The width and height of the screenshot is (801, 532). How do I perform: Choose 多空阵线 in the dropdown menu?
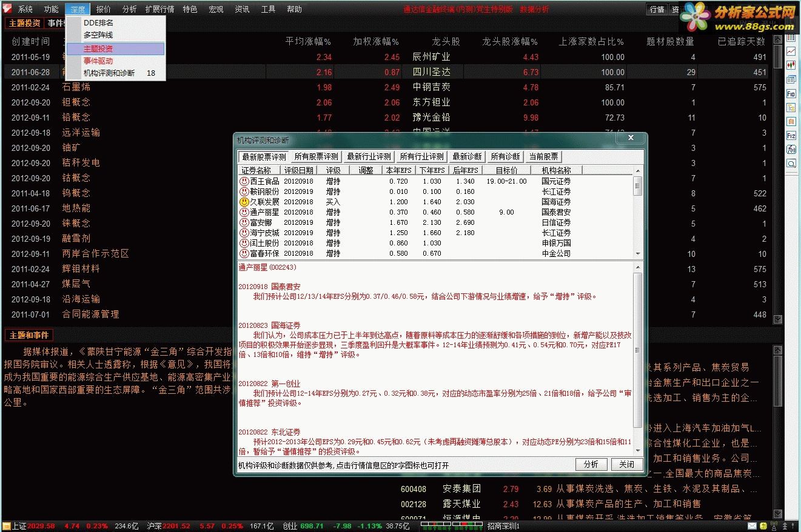click(115, 35)
